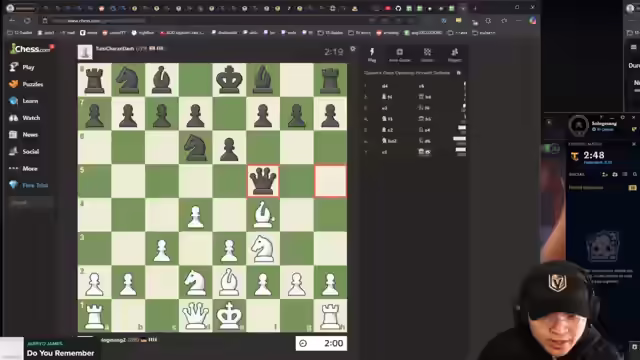640x360 pixels.
Task: Select the white queen on d1
Action: (196, 316)
